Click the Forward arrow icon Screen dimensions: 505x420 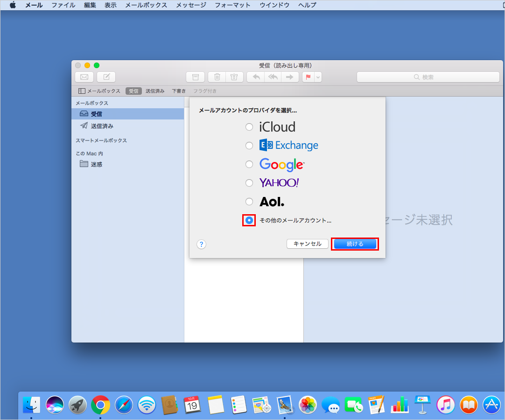click(290, 77)
